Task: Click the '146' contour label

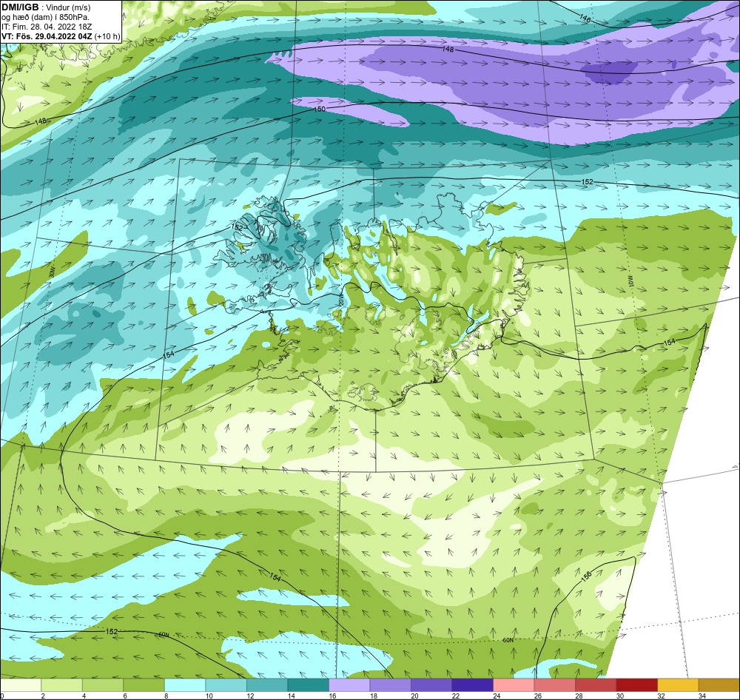Action: [585, 18]
